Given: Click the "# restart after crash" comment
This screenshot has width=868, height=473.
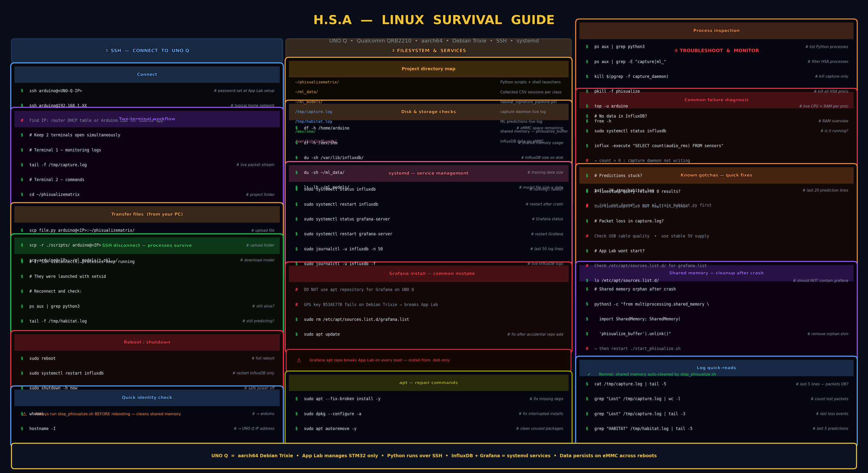Looking at the screenshot, I should coord(544,204).
